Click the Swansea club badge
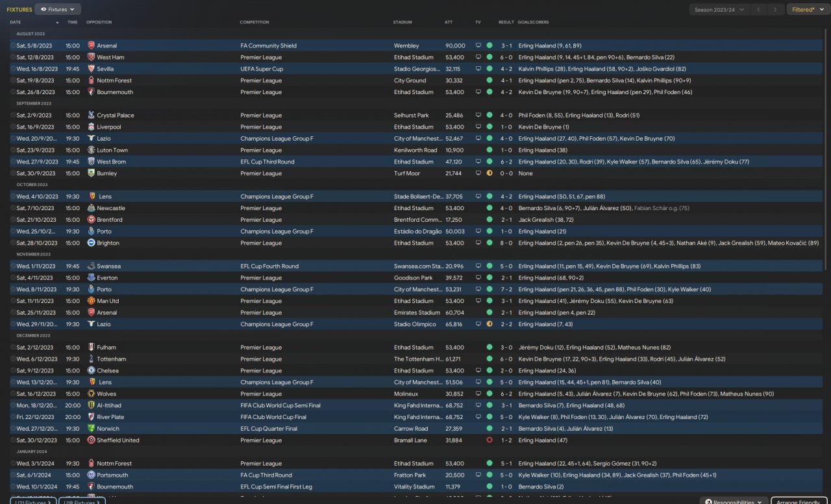The image size is (831, 504). tap(91, 267)
